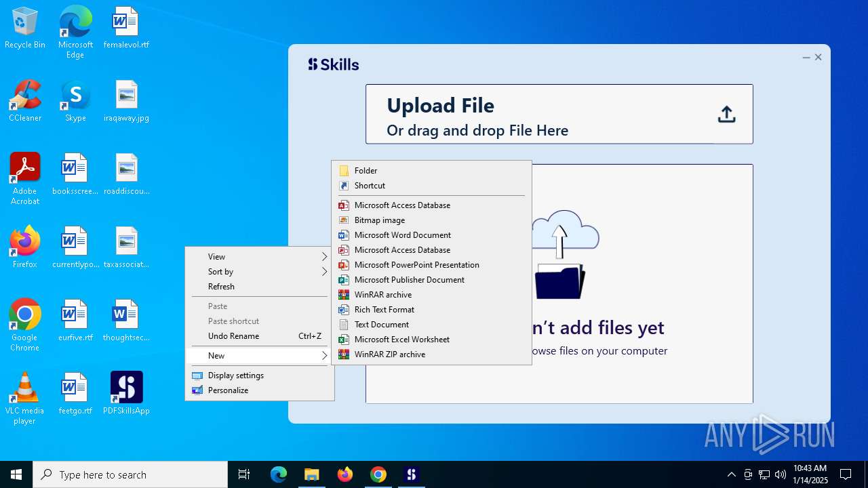Viewport: 868px width, 488px height.
Task: Create a new Shortcut
Action: coord(431,186)
